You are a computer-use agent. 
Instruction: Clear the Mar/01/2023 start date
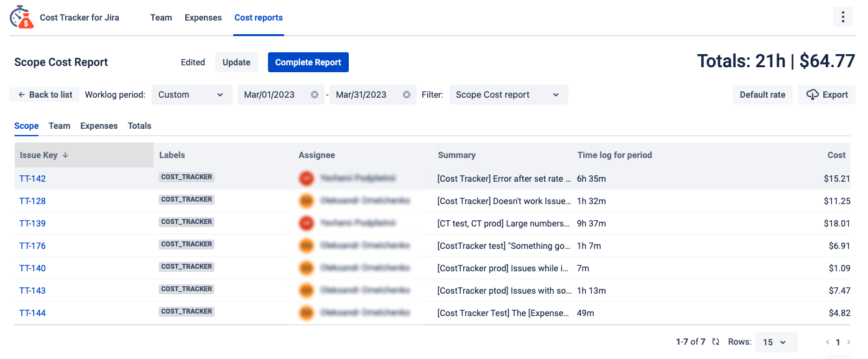tap(314, 95)
